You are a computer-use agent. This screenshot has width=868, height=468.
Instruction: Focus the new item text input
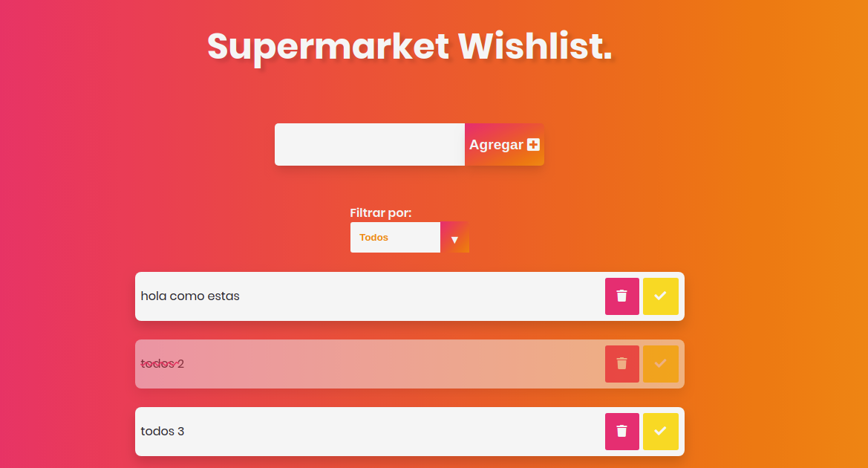pos(370,145)
